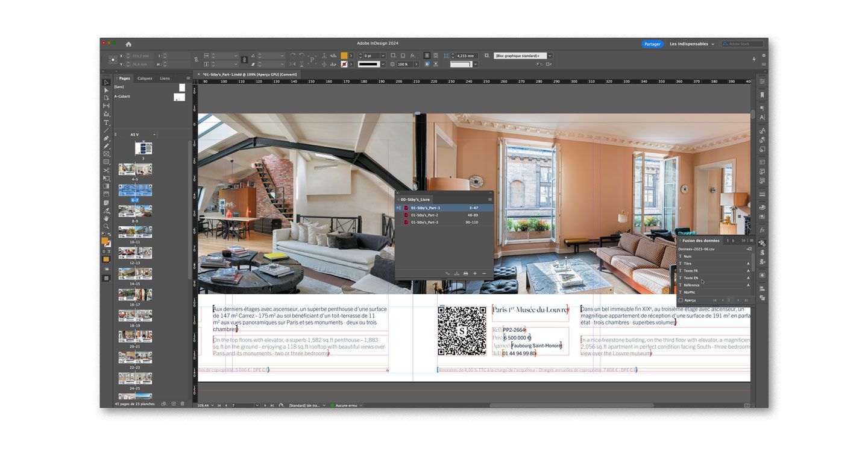Pick the Scissors tool

[x=106, y=170]
